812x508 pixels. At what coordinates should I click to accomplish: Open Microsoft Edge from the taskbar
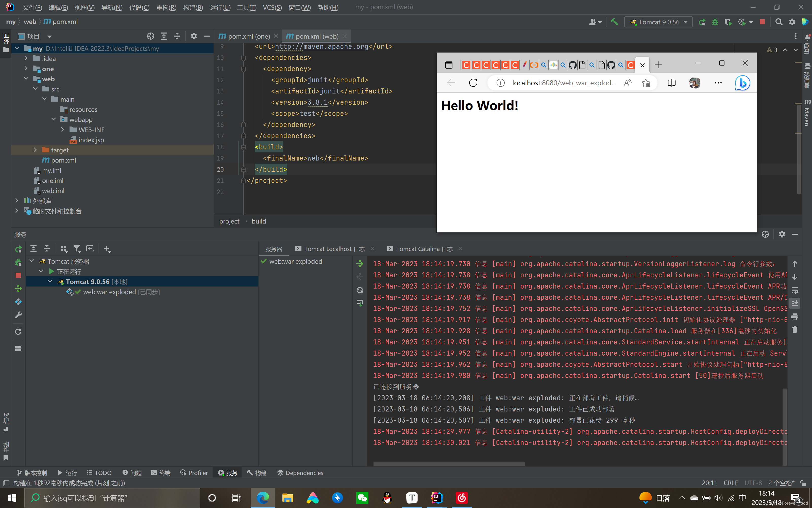[263, 498]
